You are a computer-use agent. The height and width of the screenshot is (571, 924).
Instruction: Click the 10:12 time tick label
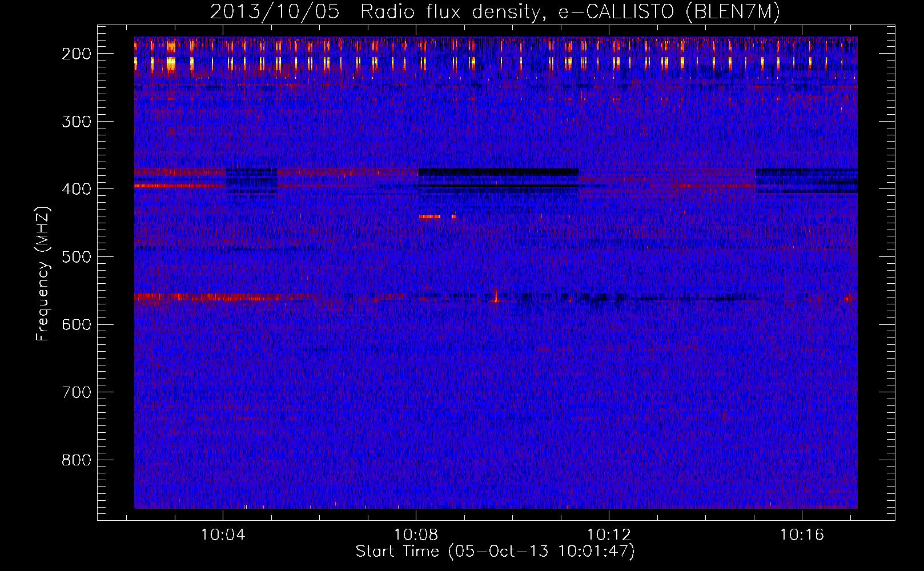pyautogui.click(x=609, y=534)
